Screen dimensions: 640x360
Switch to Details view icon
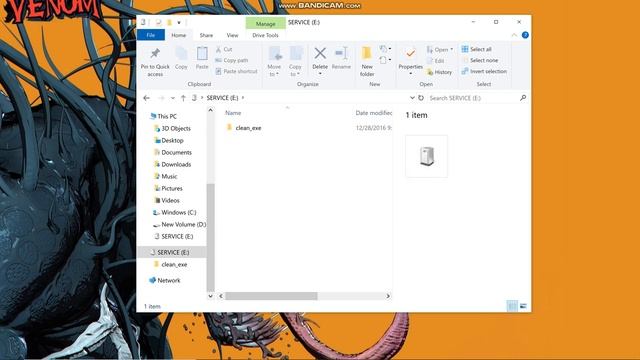pos(512,306)
